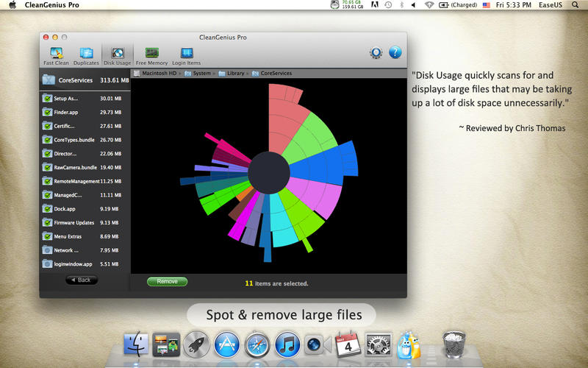
Task: Toggle the ManagedC... checkbox
Action: (47, 195)
